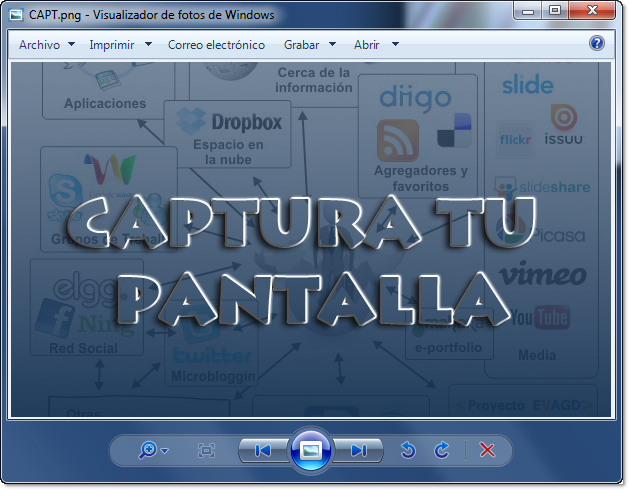
Task: Rotate the image clockwise
Action: click(x=442, y=450)
